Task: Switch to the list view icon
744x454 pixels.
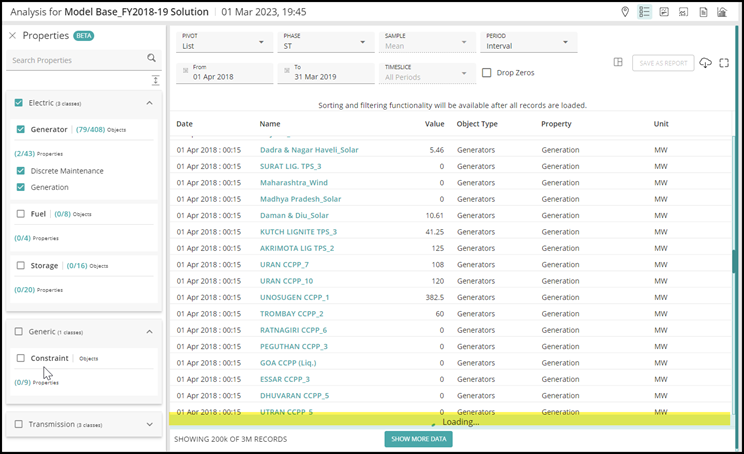Action: [645, 12]
